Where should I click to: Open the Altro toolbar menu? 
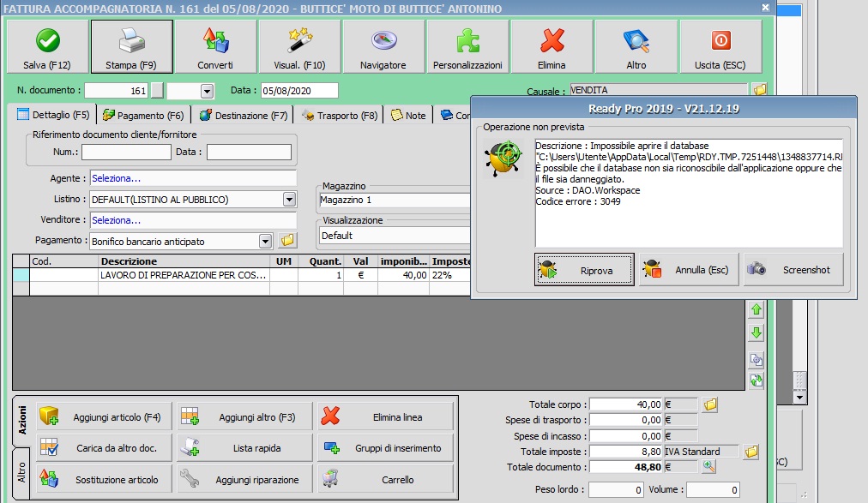[x=636, y=46]
